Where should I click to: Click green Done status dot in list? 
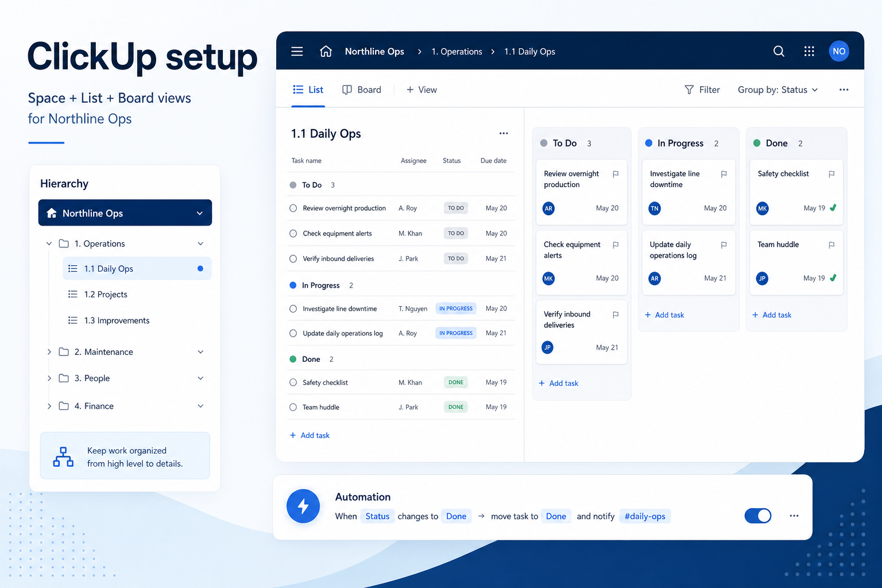point(293,359)
